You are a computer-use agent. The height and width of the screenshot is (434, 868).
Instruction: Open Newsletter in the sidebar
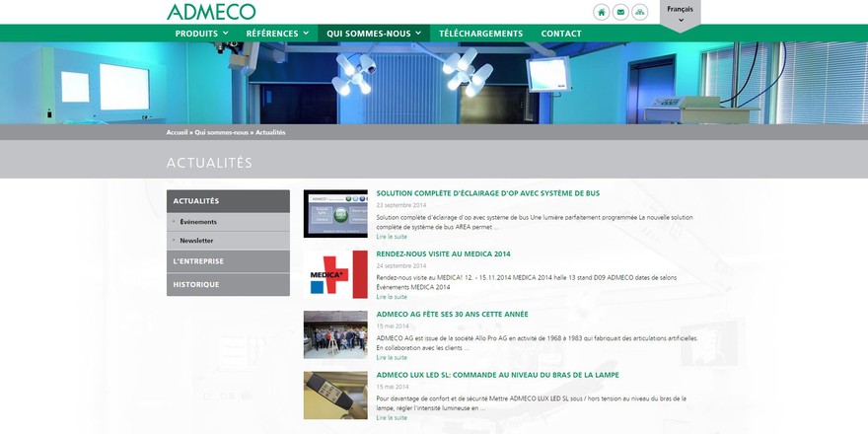tap(228, 241)
